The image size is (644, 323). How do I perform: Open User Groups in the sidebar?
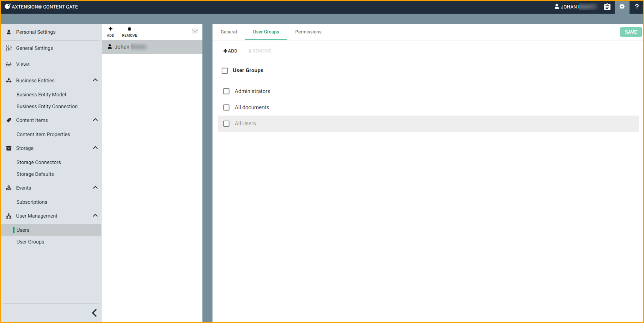pyautogui.click(x=30, y=242)
